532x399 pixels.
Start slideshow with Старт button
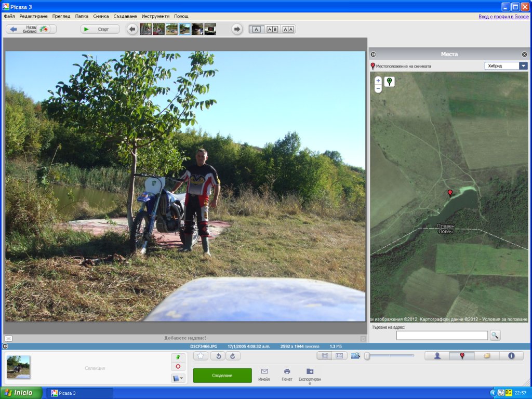[100, 29]
